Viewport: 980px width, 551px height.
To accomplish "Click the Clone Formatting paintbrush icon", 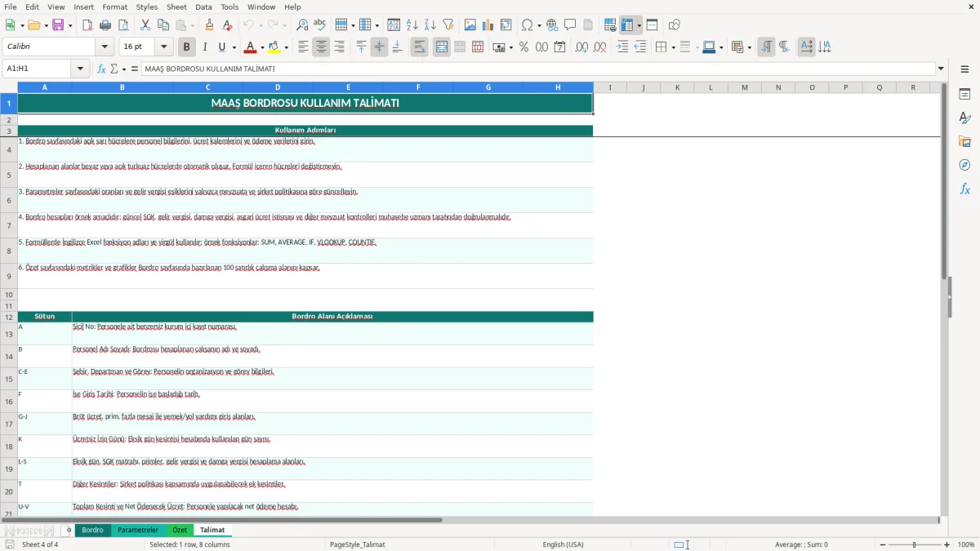I will (209, 25).
